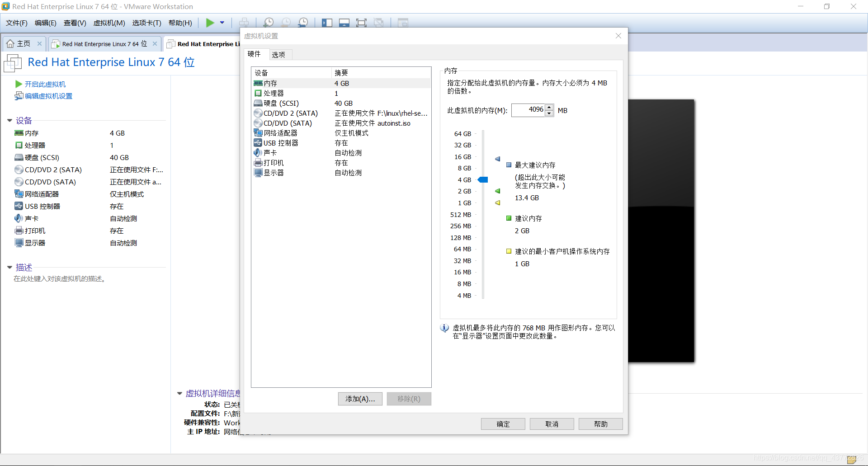Select 处理器 row in dialog device list
The height and width of the screenshot is (466, 868).
point(341,93)
